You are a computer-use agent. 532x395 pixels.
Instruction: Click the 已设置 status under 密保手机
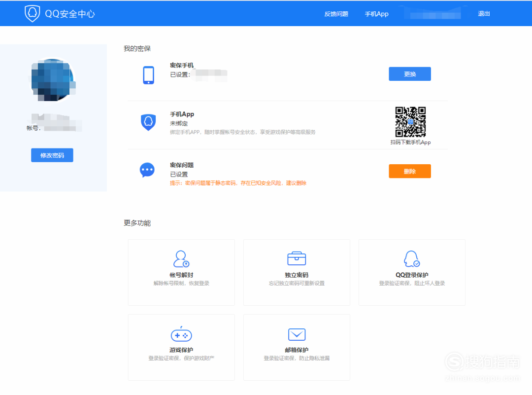[180, 74]
